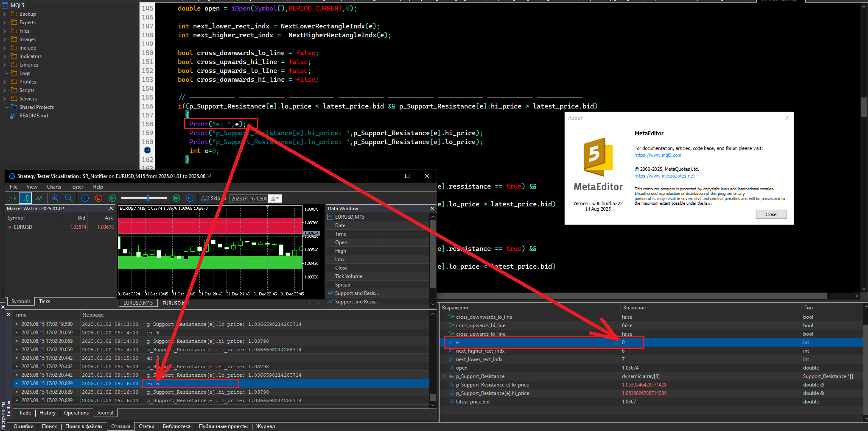This screenshot has width=868, height=431.
Task: Open the Charts menu in the tester
Action: coord(53,187)
